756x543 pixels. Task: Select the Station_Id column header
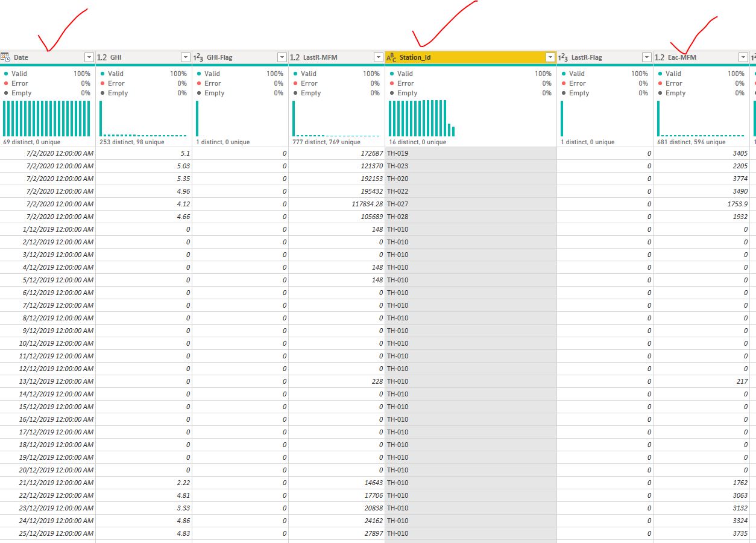click(x=471, y=57)
